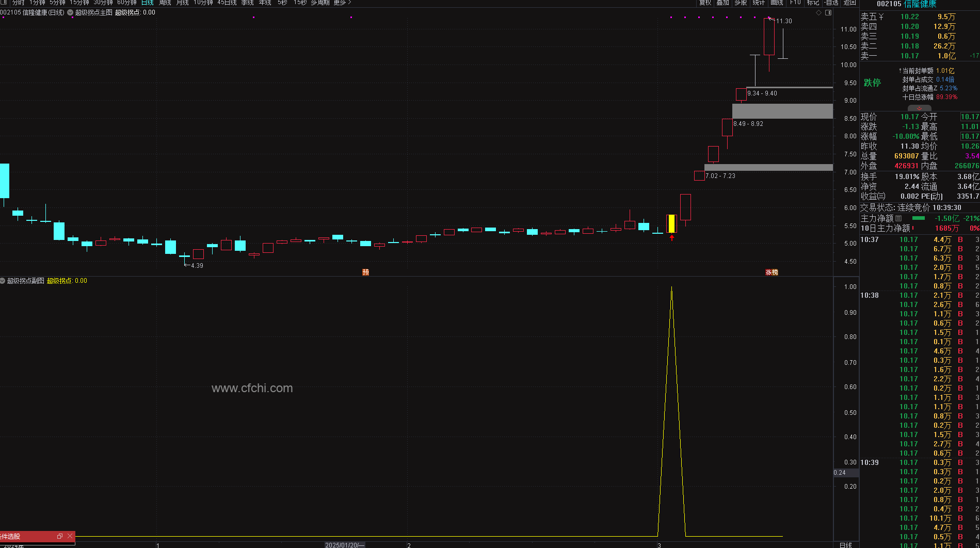Select the 5分钟 period tab
Image resolution: width=980 pixels, height=548 pixels.
pos(58,3)
